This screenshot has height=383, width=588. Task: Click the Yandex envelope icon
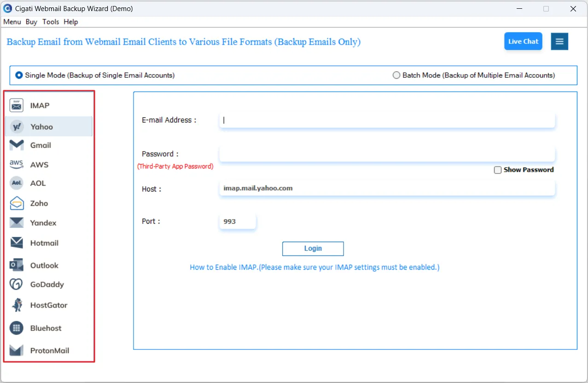(x=17, y=223)
